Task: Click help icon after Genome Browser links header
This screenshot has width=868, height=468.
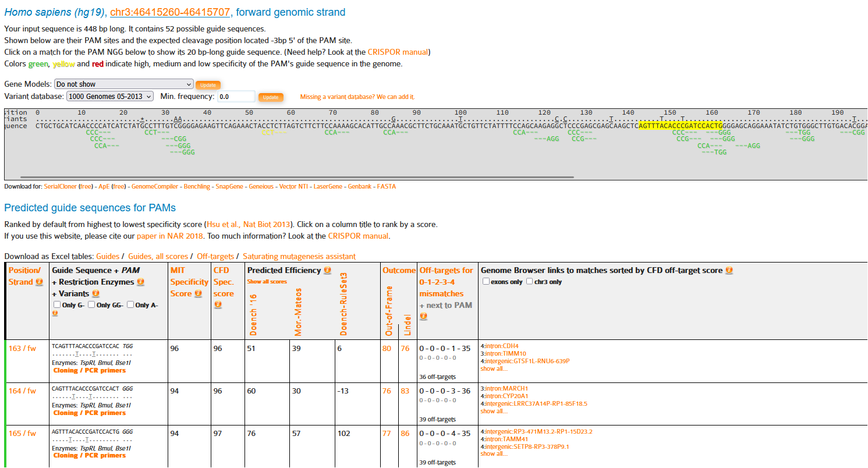Action: [x=729, y=270]
